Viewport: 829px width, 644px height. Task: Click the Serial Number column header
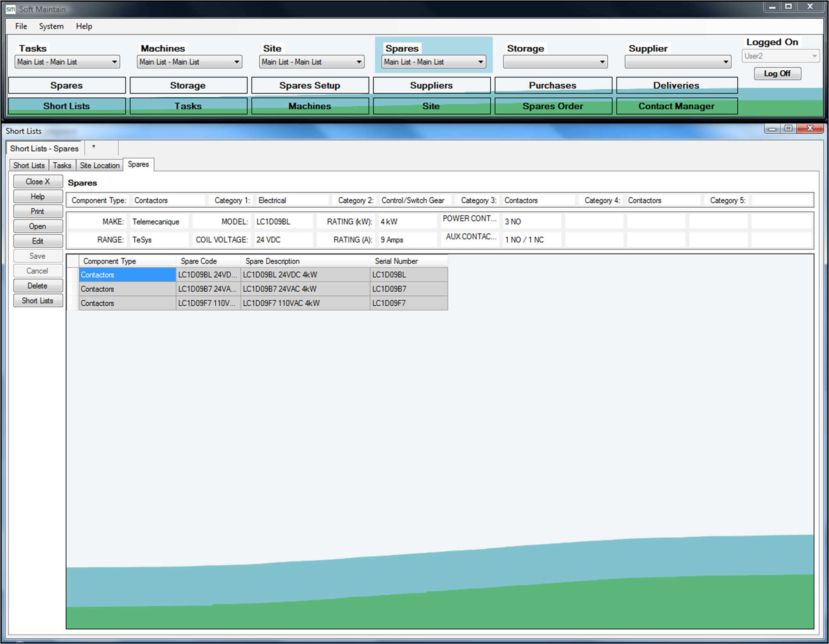point(409,261)
